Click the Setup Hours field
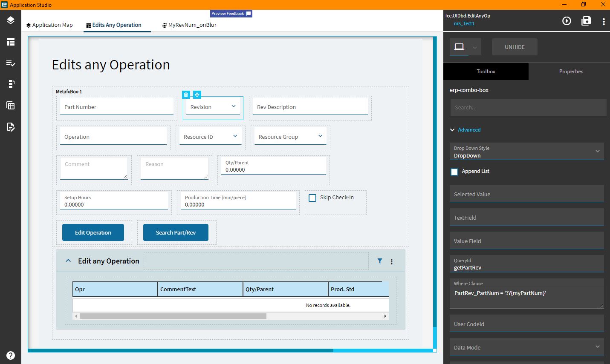 114,201
